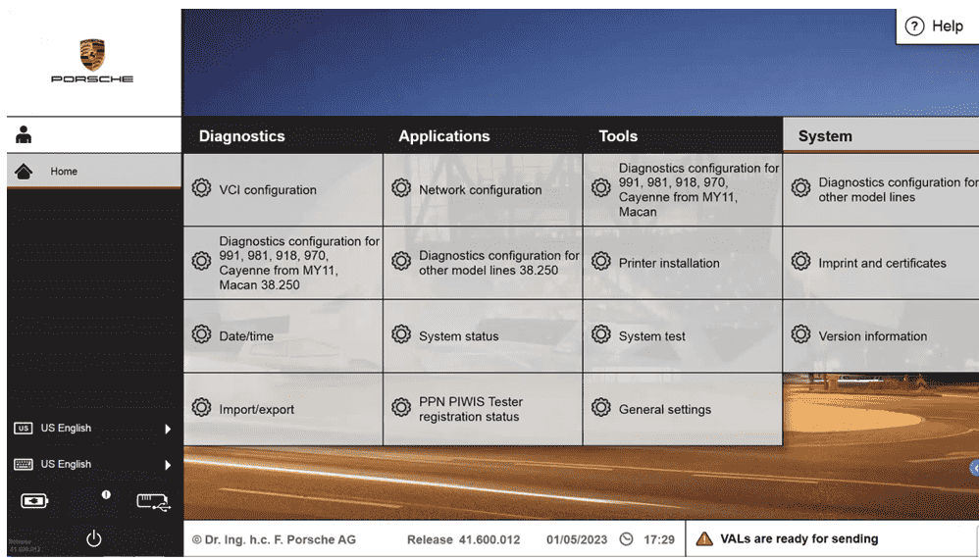Open Printer installation
Viewport: 979px width, 560px height.
[683, 263]
